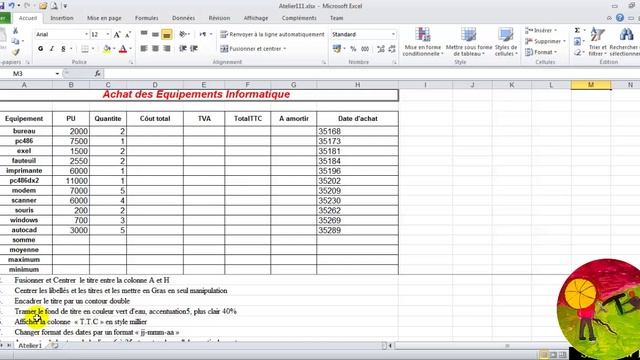Select cell containing date value 35168

[357, 131]
